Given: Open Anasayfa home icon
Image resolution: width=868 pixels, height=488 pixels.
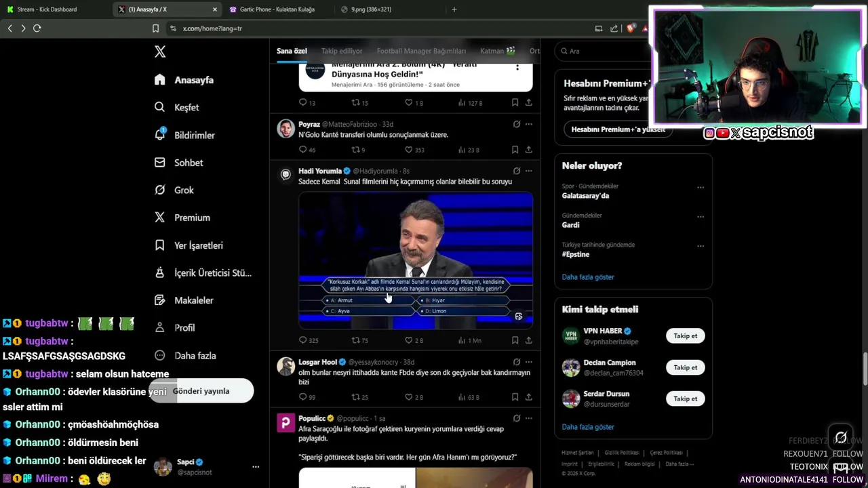Looking at the screenshot, I should point(160,79).
